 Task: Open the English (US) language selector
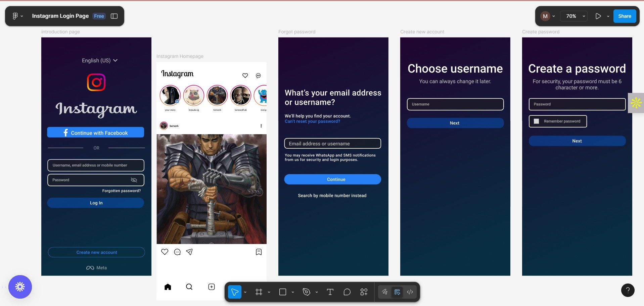100,60
